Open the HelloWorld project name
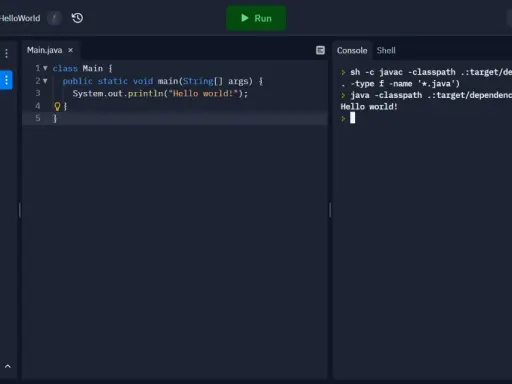 (20, 18)
